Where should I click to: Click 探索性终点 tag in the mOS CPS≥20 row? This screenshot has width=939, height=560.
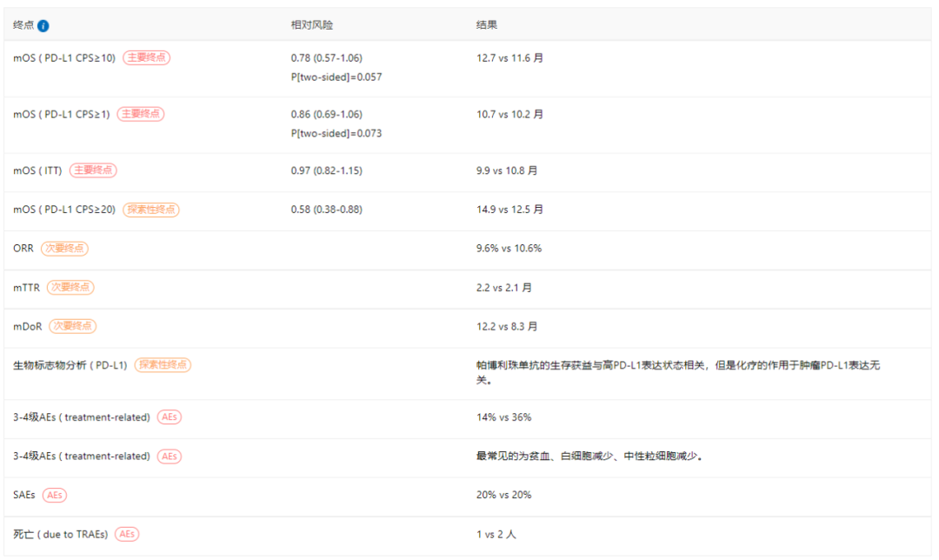coord(151,210)
